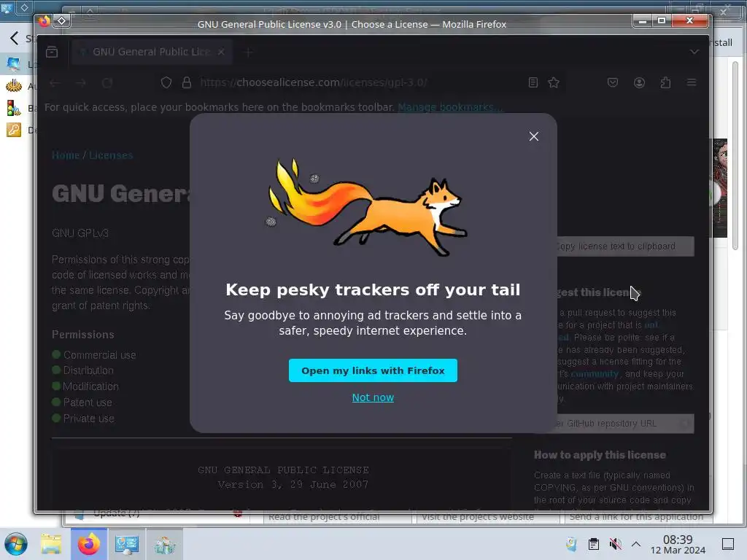Expand the list all tabs chevron
The image size is (747, 560).
coord(694,52)
